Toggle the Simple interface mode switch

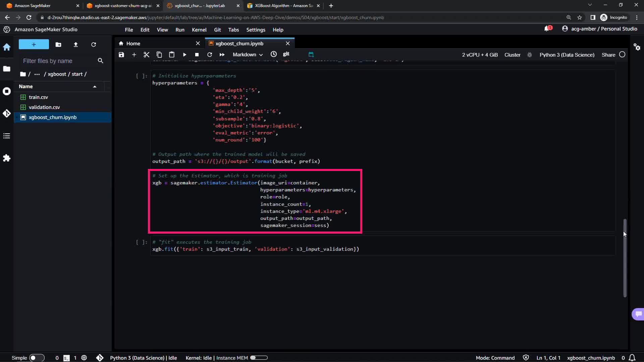click(37, 358)
